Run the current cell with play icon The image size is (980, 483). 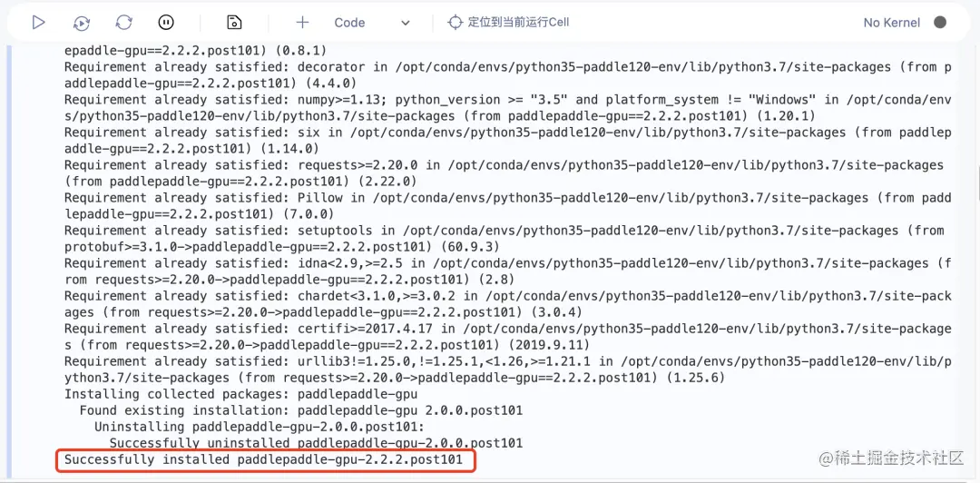point(39,23)
